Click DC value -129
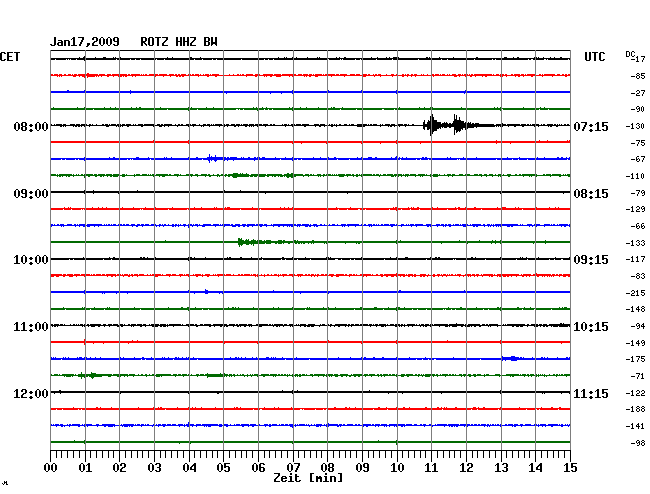Viewport: 650px width, 494px height. coord(635,209)
